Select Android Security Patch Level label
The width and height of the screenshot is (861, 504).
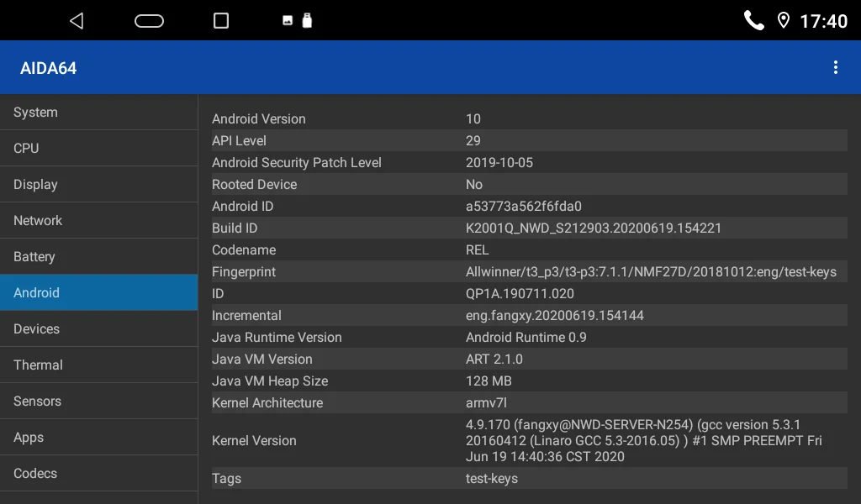click(x=297, y=163)
